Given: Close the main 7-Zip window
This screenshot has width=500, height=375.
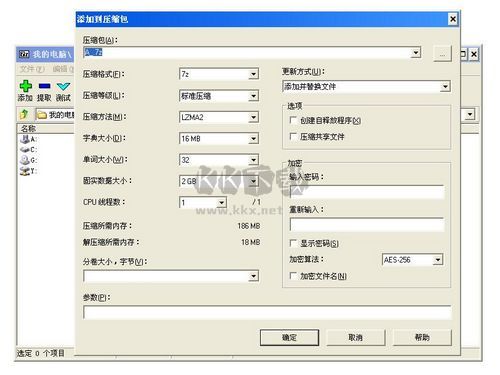Looking at the screenshot, I should (x=474, y=54).
